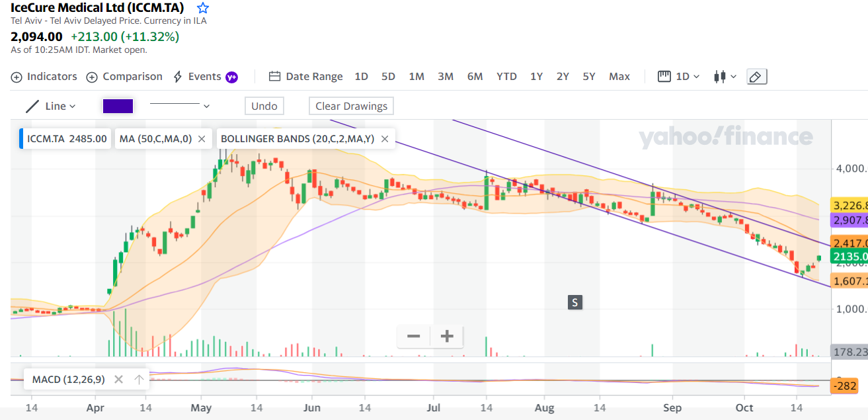
Task: Move the MACD panel up with arrow
Action: point(139,380)
